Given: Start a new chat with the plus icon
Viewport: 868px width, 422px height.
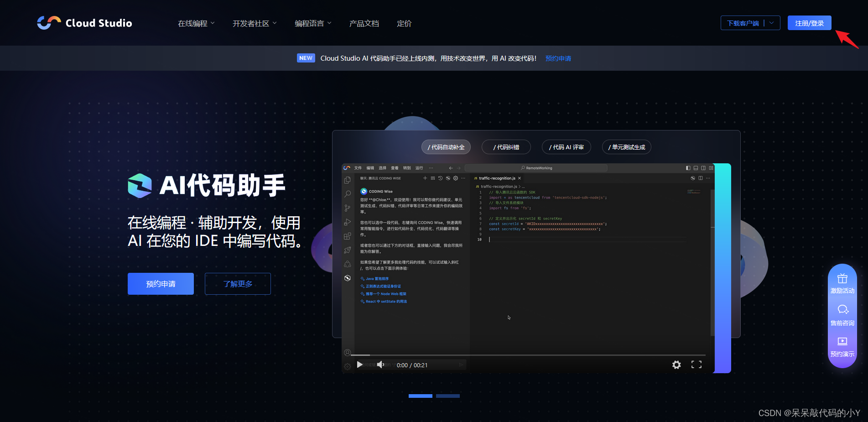Looking at the screenshot, I should (x=425, y=178).
